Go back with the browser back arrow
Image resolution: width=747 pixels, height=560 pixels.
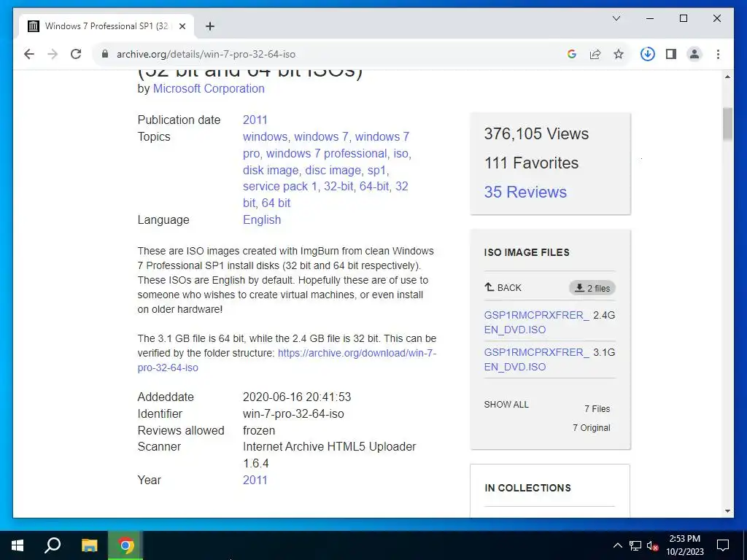(29, 54)
